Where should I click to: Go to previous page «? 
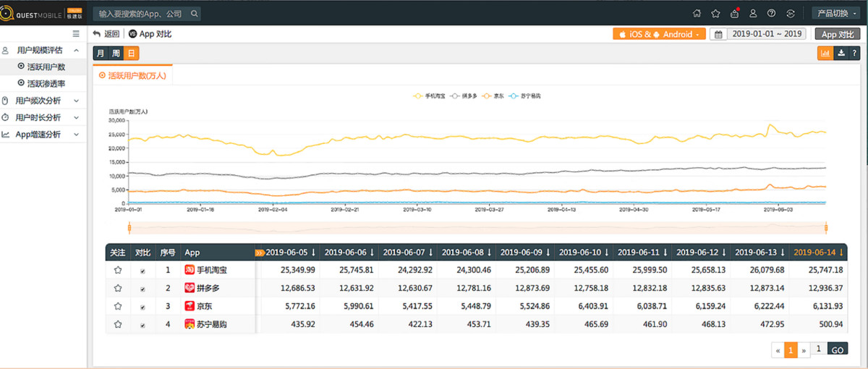[778, 350]
